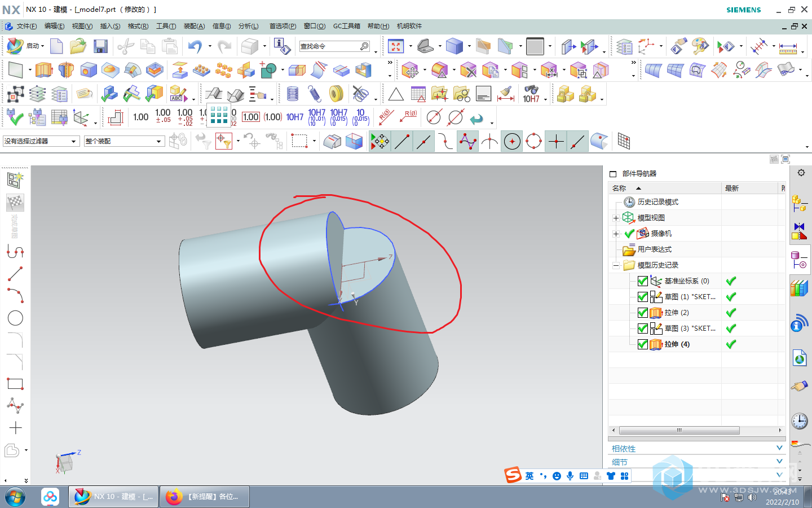The width and height of the screenshot is (812, 508).
Task: Collapse the 模型历史记录 tree node
Action: click(616, 265)
